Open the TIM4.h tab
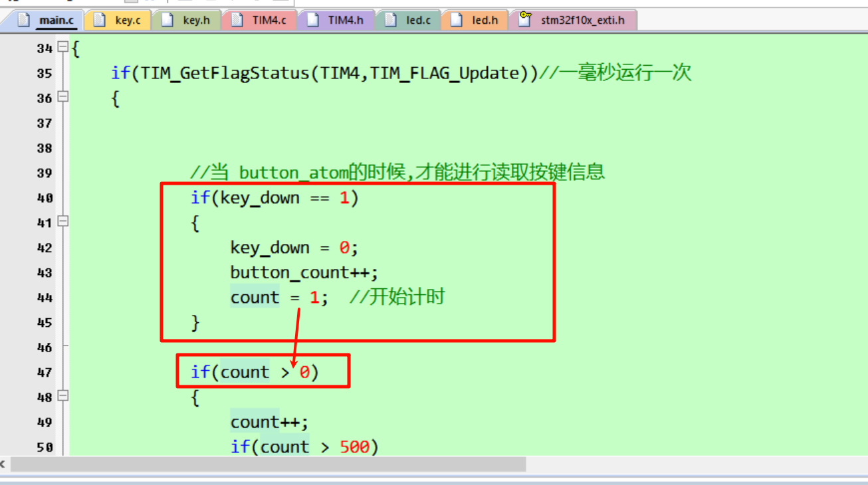The width and height of the screenshot is (868, 485). (338, 20)
